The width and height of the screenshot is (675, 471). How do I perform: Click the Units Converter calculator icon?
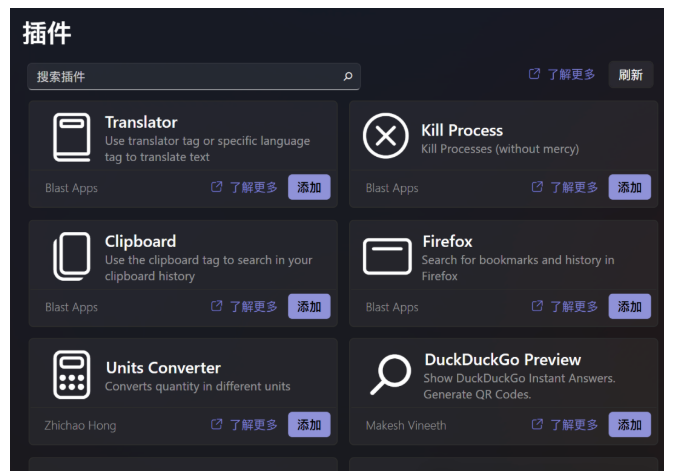(x=72, y=375)
